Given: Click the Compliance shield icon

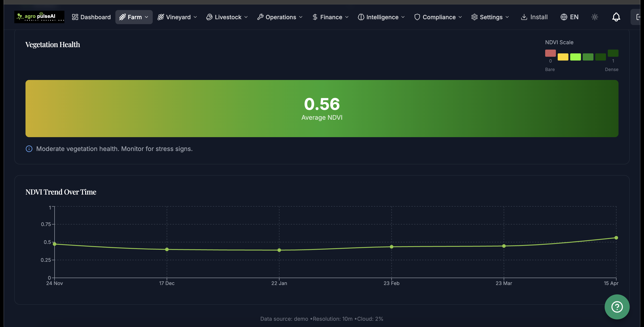Looking at the screenshot, I should (417, 17).
